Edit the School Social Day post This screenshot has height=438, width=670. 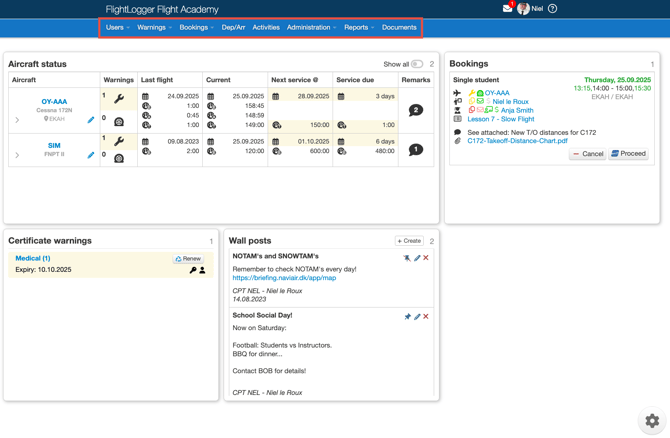417,317
